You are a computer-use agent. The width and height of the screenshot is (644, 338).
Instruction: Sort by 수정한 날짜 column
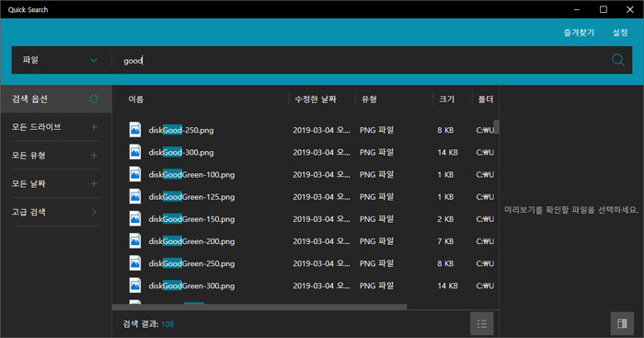pos(316,99)
